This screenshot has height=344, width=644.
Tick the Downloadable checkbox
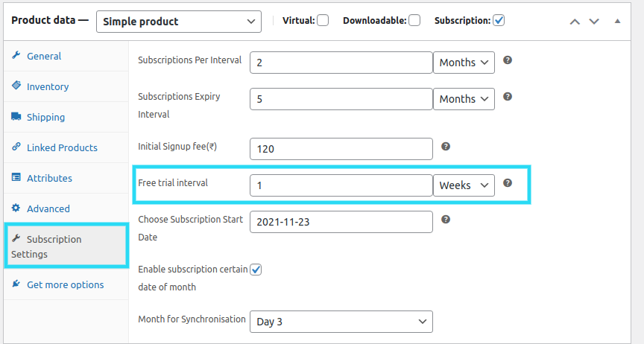tap(414, 21)
